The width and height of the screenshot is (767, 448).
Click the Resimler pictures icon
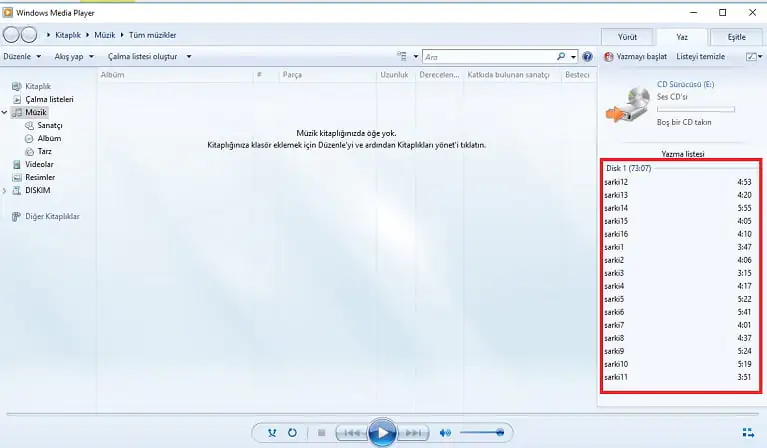point(17,178)
